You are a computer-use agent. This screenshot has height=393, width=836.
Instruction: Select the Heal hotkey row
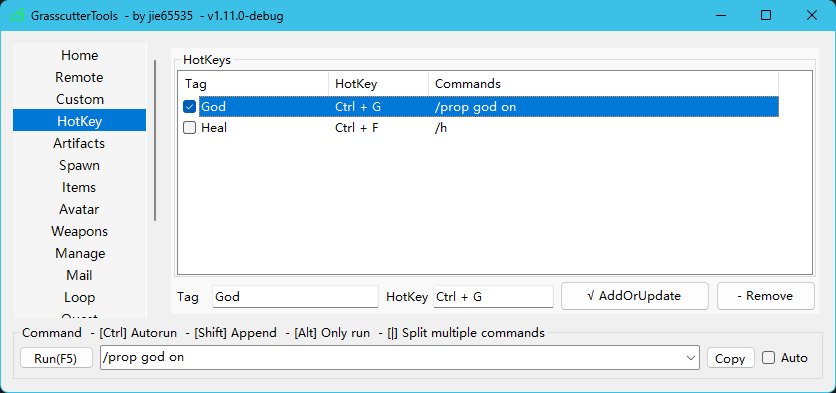click(x=479, y=128)
